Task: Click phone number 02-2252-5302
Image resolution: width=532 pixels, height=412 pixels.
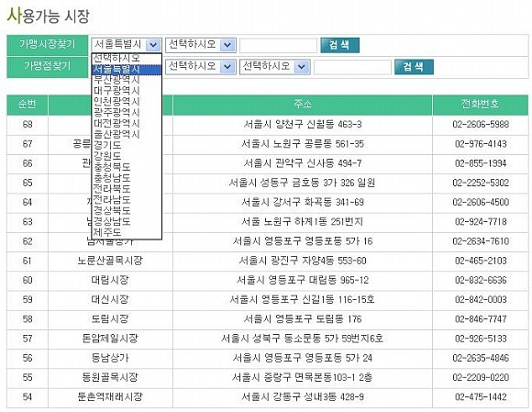Action: pos(481,183)
